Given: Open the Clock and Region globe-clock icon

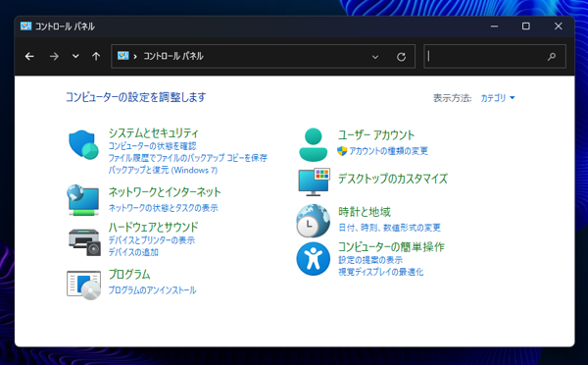Looking at the screenshot, I should tap(314, 221).
